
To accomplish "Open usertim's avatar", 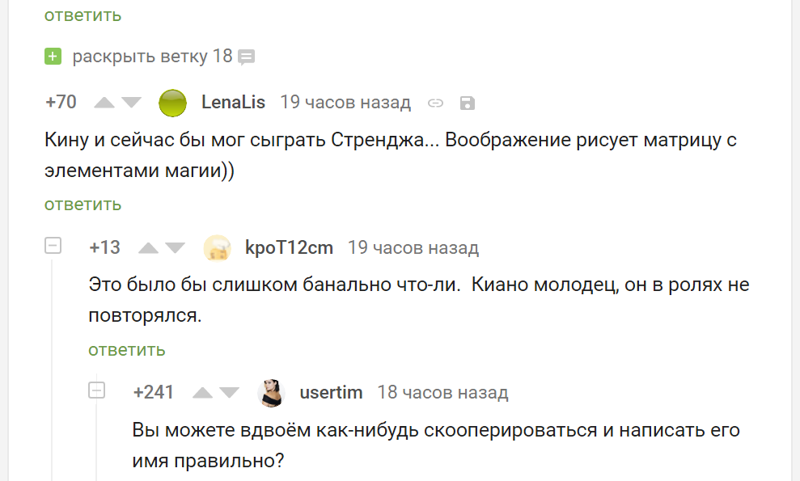I will point(271,393).
